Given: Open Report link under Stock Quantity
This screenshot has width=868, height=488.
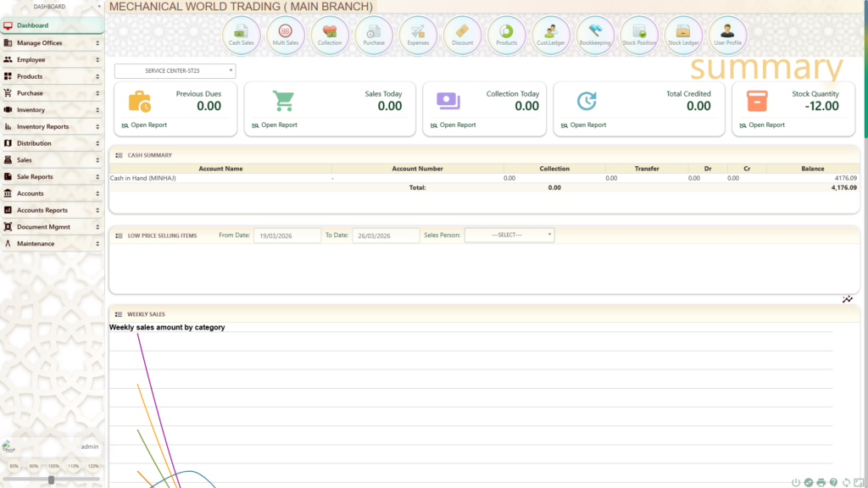Looking at the screenshot, I should (x=766, y=125).
